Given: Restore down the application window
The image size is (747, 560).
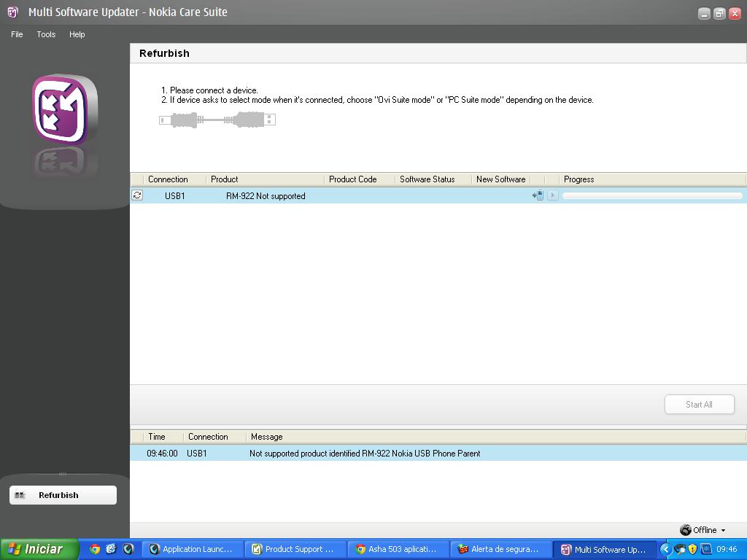Looking at the screenshot, I should (x=719, y=13).
